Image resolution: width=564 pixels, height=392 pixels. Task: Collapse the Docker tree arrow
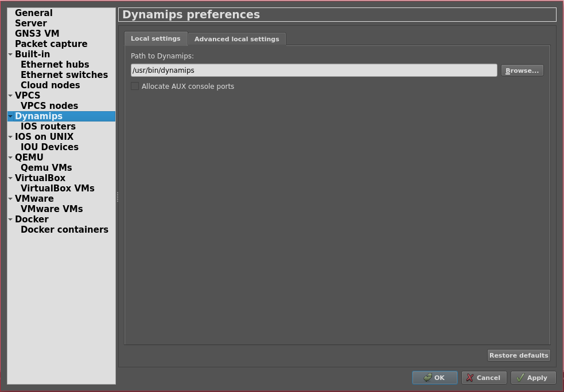coord(10,219)
